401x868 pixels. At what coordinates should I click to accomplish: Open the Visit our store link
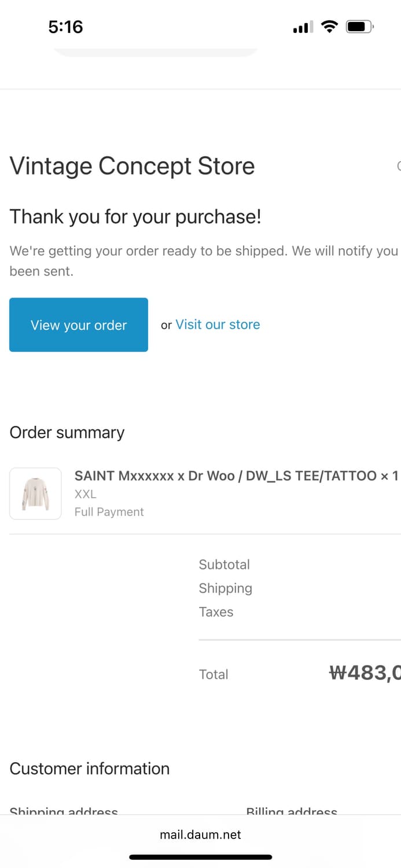pos(218,325)
